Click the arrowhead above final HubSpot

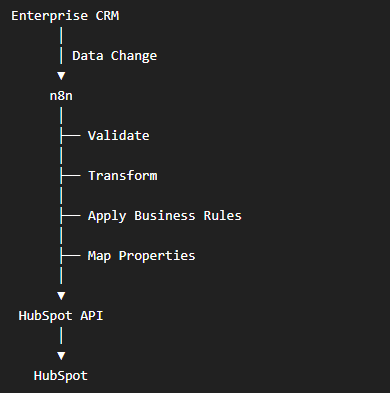pos(61,356)
